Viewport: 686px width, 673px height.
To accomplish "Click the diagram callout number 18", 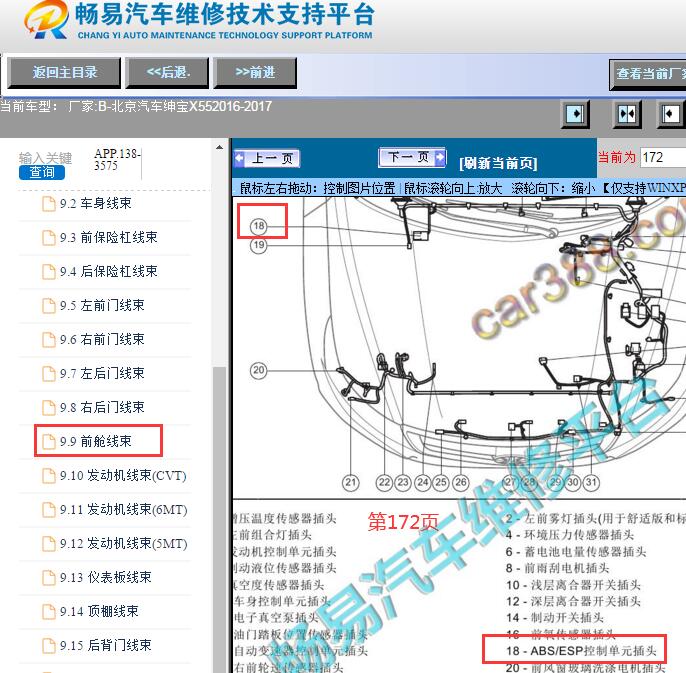I will point(259,226).
